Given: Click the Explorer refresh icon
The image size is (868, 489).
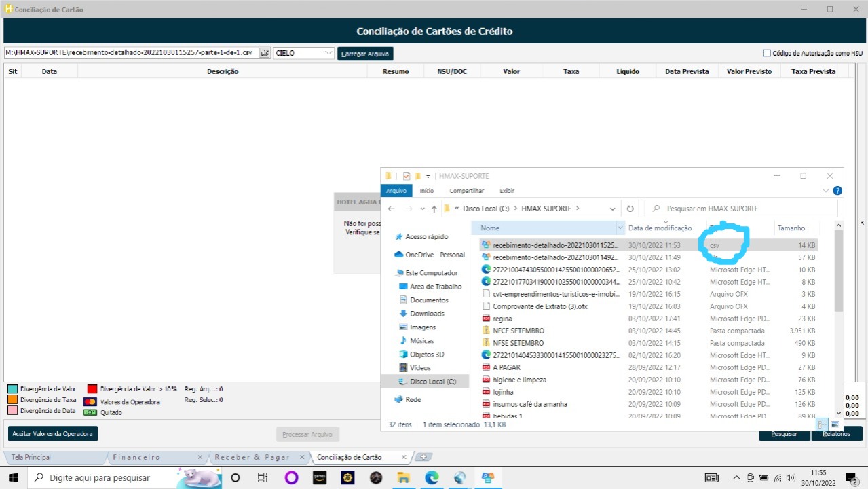Looking at the screenshot, I should 630,209.
